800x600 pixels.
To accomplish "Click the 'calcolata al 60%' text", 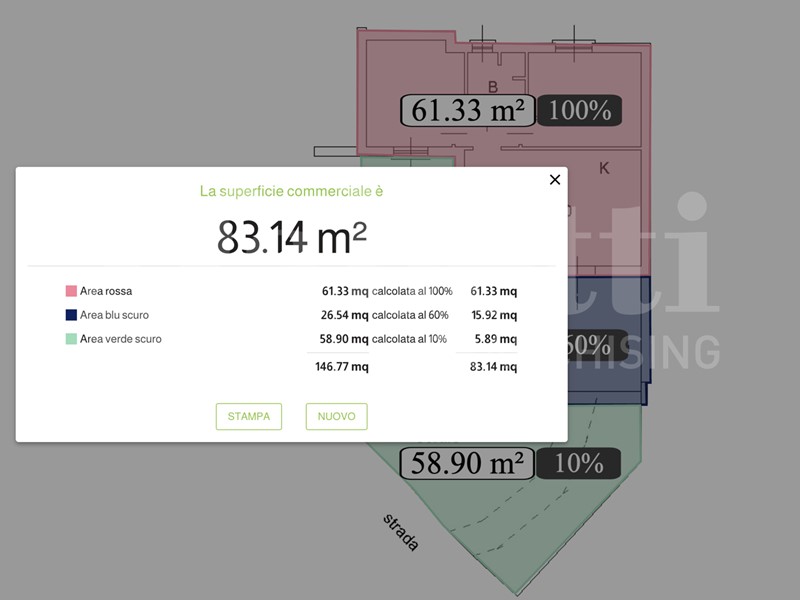I will coord(412,315).
